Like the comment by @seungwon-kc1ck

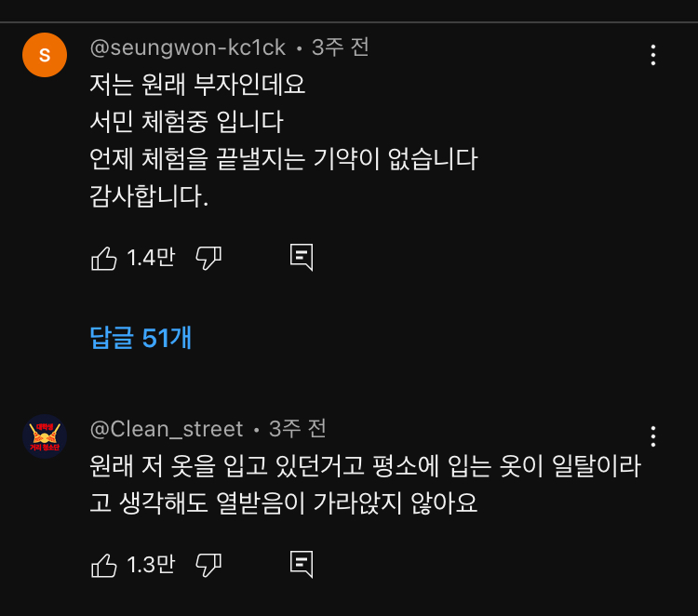104,258
